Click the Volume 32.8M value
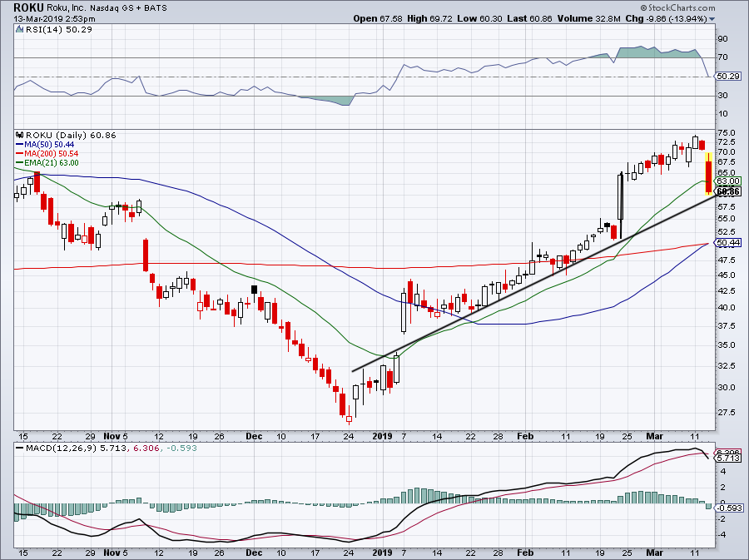This screenshot has width=749, height=560. [588, 18]
